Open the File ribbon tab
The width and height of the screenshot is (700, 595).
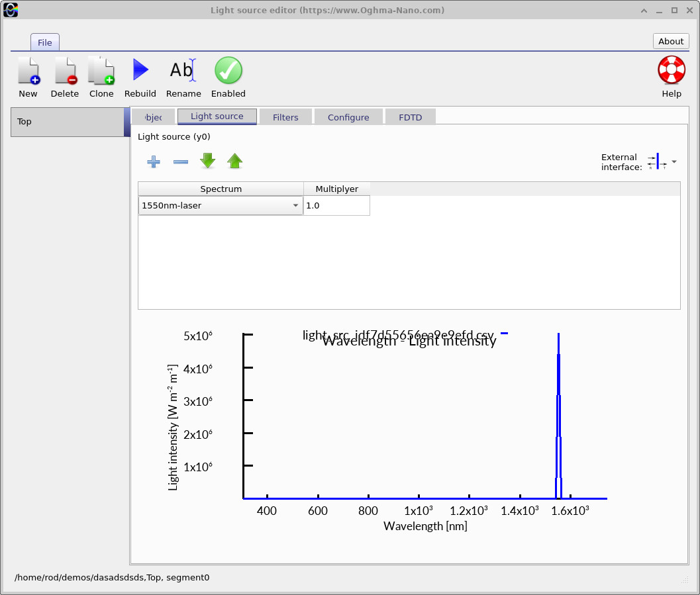coord(44,42)
